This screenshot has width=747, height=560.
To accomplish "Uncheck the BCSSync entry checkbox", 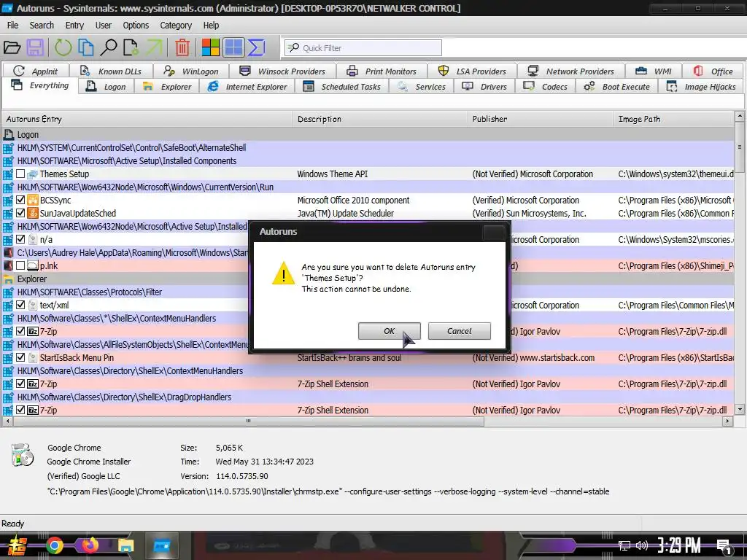I will pos(20,200).
